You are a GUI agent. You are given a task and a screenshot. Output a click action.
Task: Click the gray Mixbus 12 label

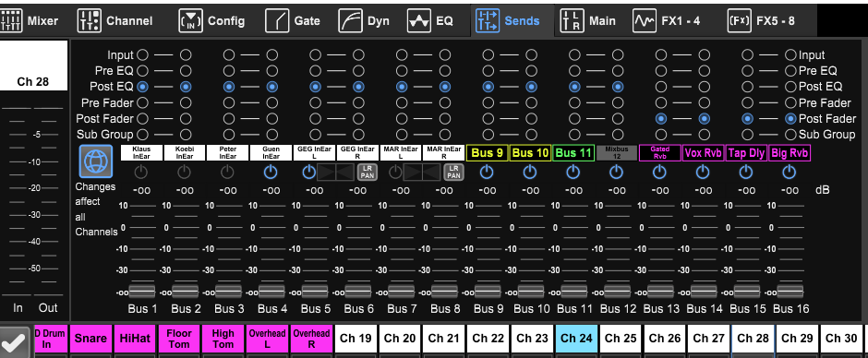[617, 153]
